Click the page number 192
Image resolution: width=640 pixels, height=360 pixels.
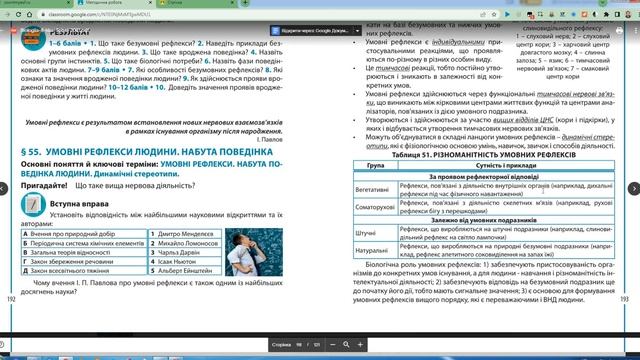pyautogui.click(x=11, y=299)
